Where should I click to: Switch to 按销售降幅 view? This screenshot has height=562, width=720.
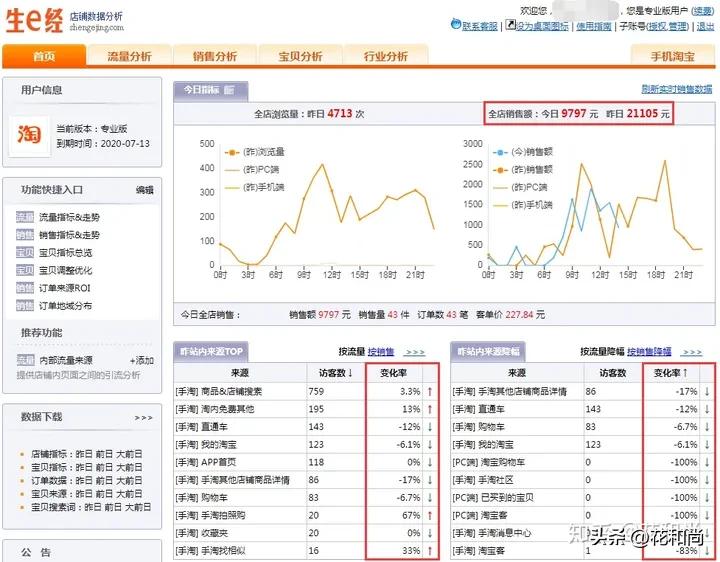pyautogui.click(x=649, y=352)
